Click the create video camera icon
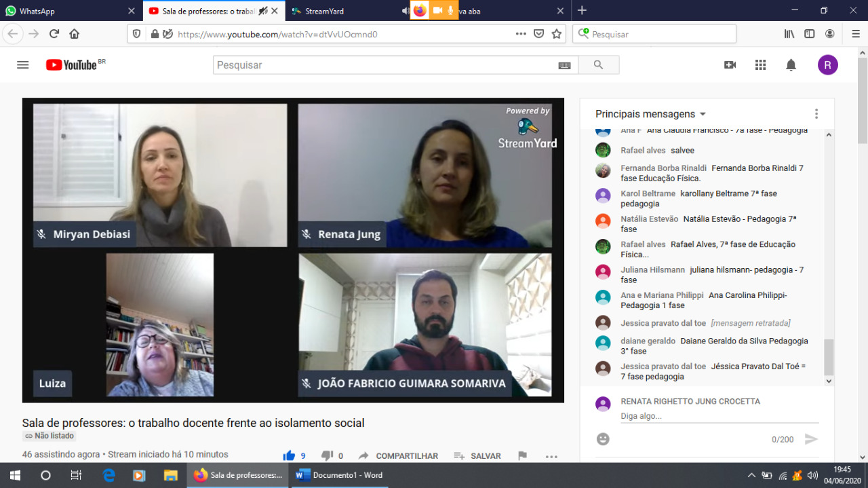The height and width of the screenshot is (488, 868). pyautogui.click(x=730, y=65)
